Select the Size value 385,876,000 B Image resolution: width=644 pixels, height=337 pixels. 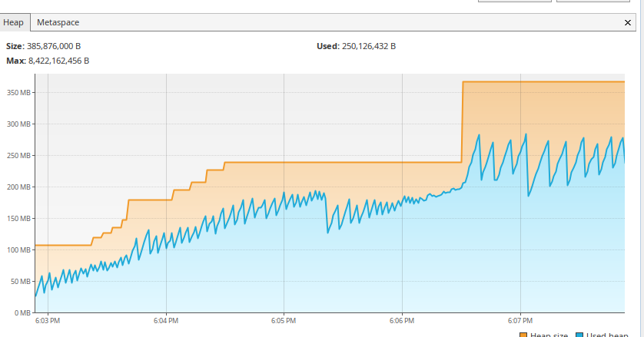(54, 46)
